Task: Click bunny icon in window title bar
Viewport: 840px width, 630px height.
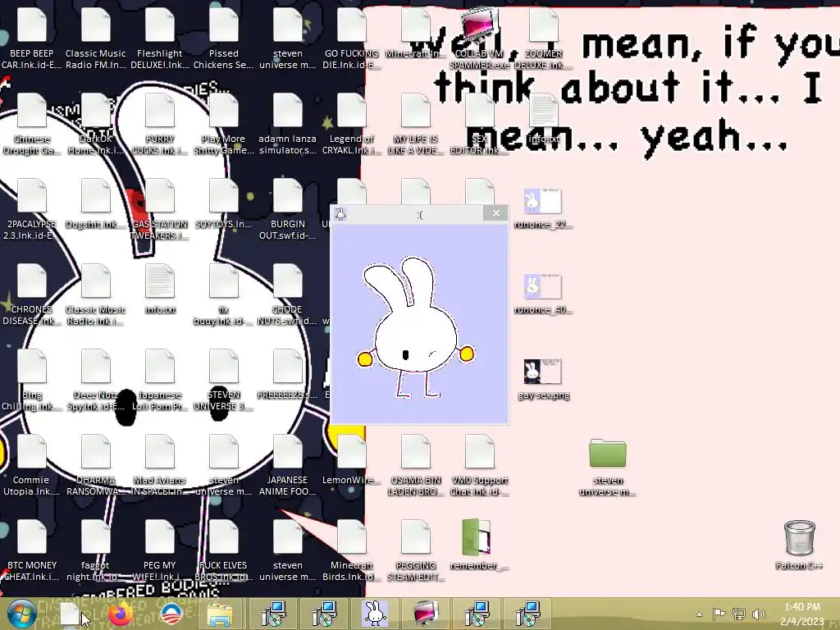Action: click(340, 214)
